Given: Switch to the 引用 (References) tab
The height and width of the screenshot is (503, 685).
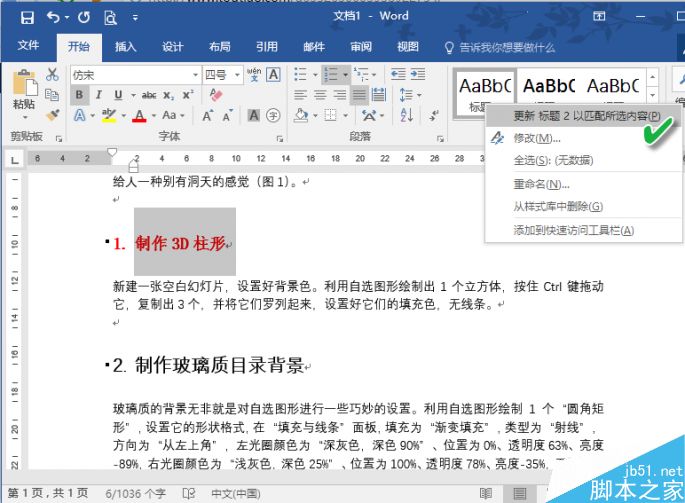Looking at the screenshot, I should (x=266, y=46).
